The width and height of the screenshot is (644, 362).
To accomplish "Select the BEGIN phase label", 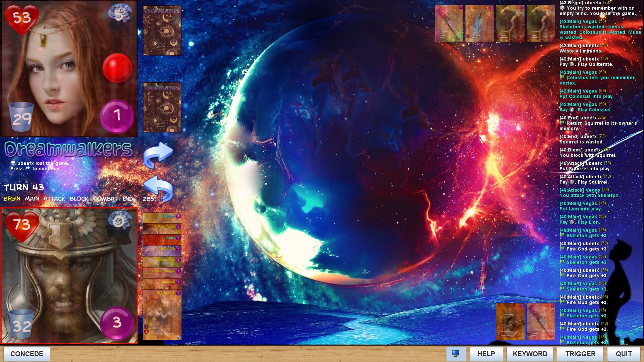I will coord(12,199).
